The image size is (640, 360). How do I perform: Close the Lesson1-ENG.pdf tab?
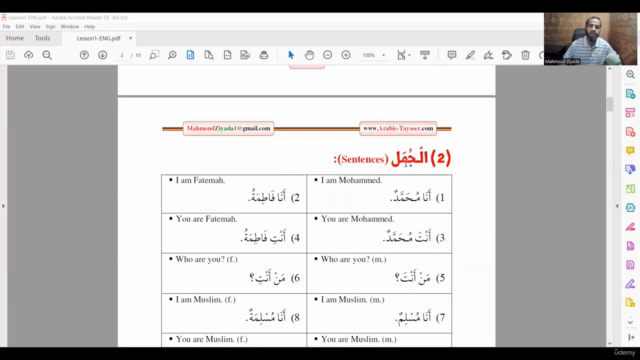pos(131,38)
